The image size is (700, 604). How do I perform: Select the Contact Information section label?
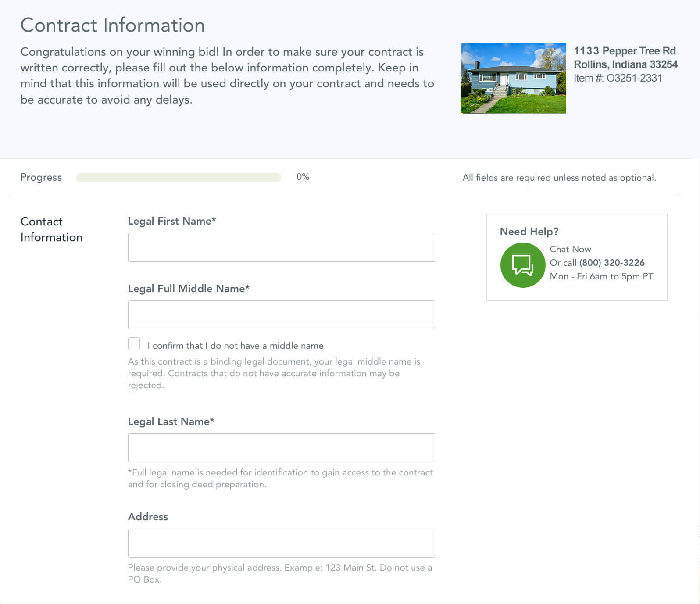click(51, 229)
